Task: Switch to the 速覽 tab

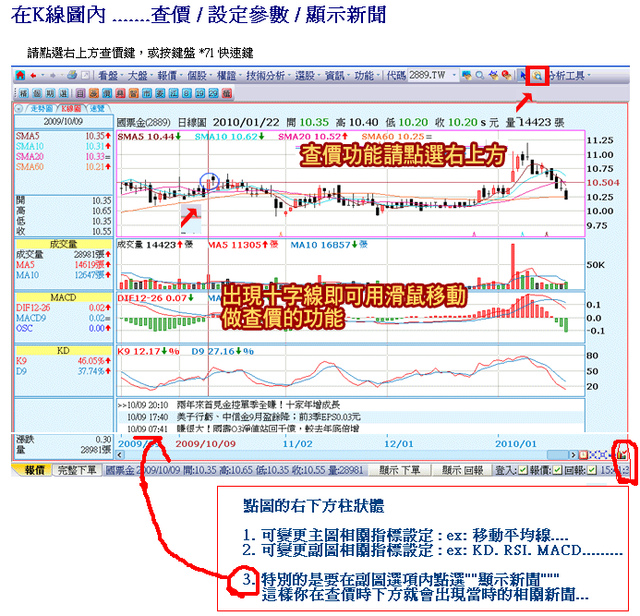Action: 97,109
